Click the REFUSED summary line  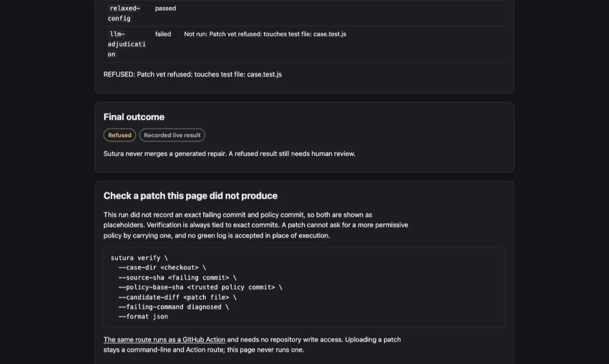[x=193, y=74]
